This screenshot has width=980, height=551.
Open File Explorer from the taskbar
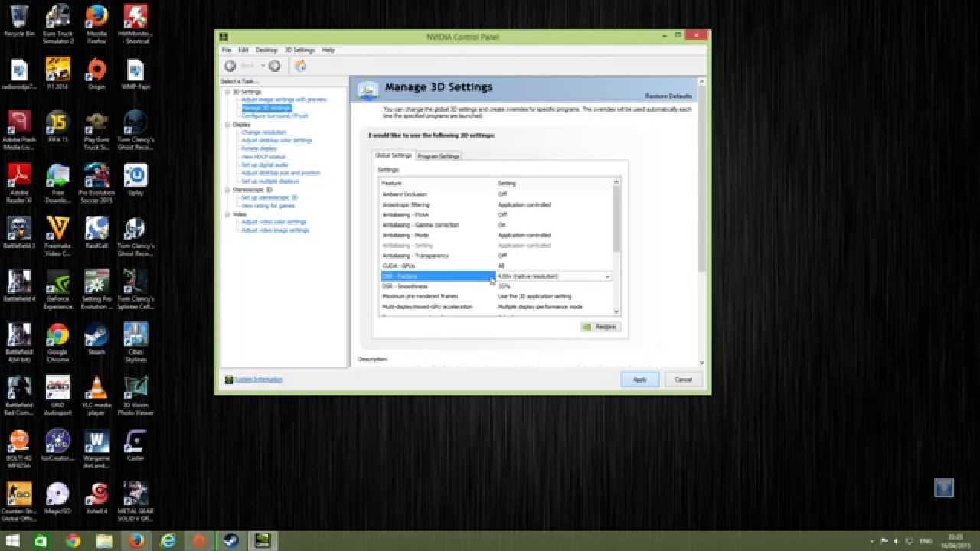tap(105, 541)
